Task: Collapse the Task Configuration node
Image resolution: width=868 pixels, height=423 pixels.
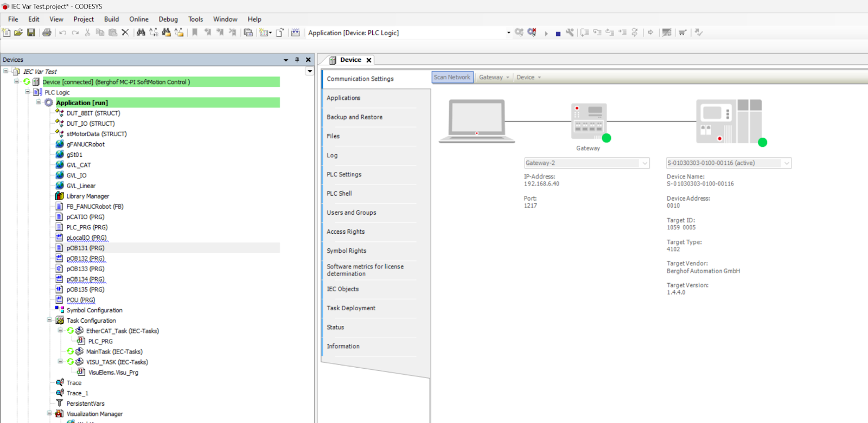Action: [x=49, y=320]
